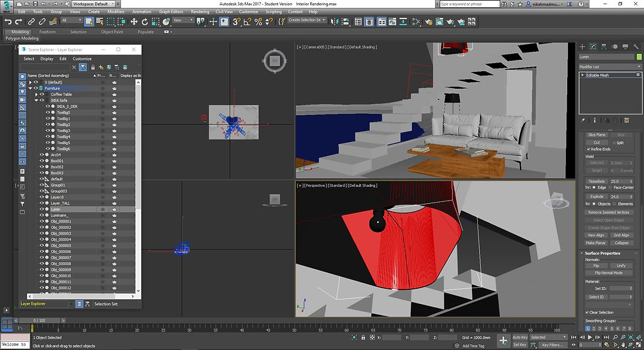
Task: Open Select by Name dialog
Action: 100,22
